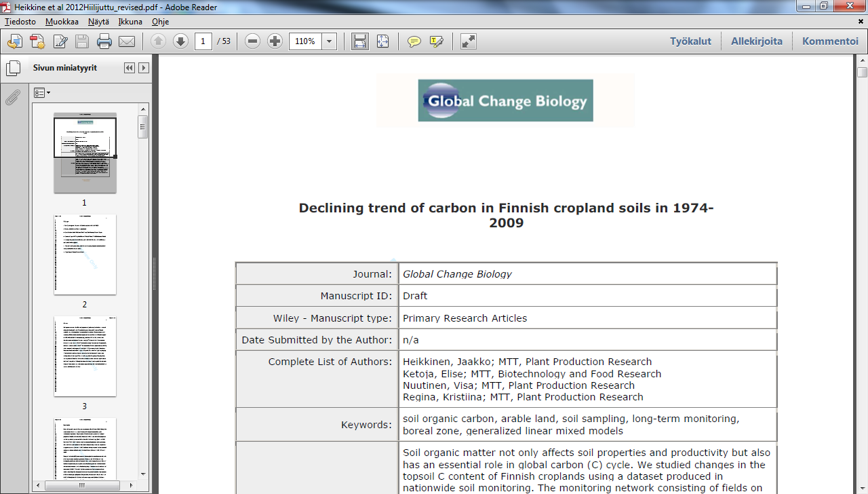Click the article title 'Declining trend of carbon'

506,216
